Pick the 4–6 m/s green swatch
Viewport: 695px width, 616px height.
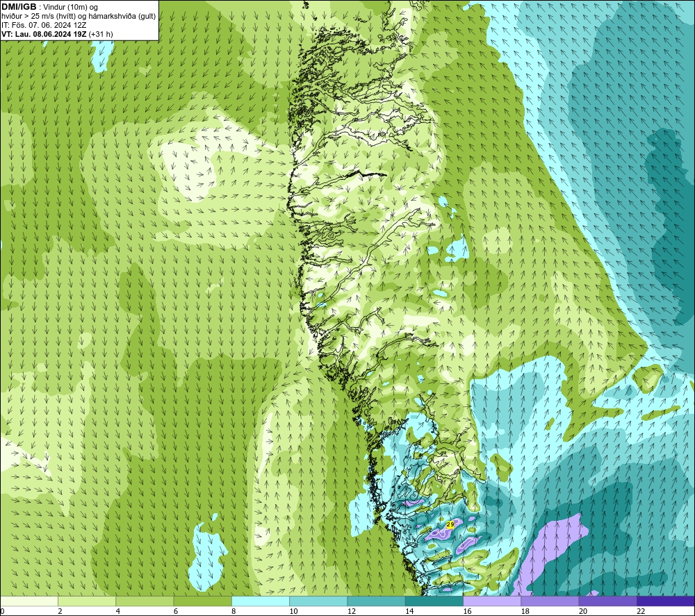pyautogui.click(x=145, y=601)
